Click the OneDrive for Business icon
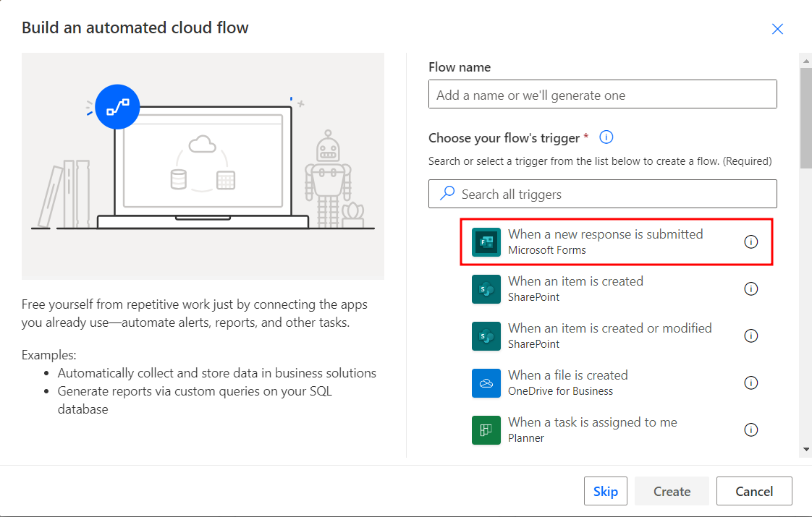Image resolution: width=812 pixels, height=517 pixels. pos(486,383)
